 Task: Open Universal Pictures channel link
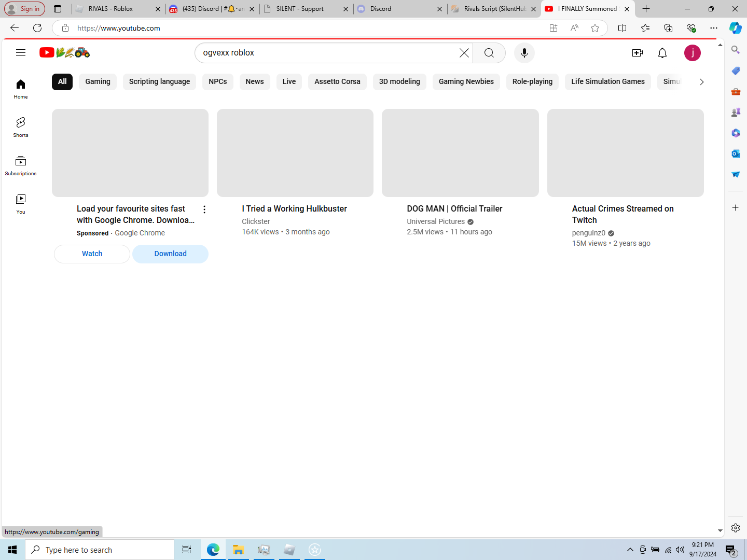click(x=436, y=221)
